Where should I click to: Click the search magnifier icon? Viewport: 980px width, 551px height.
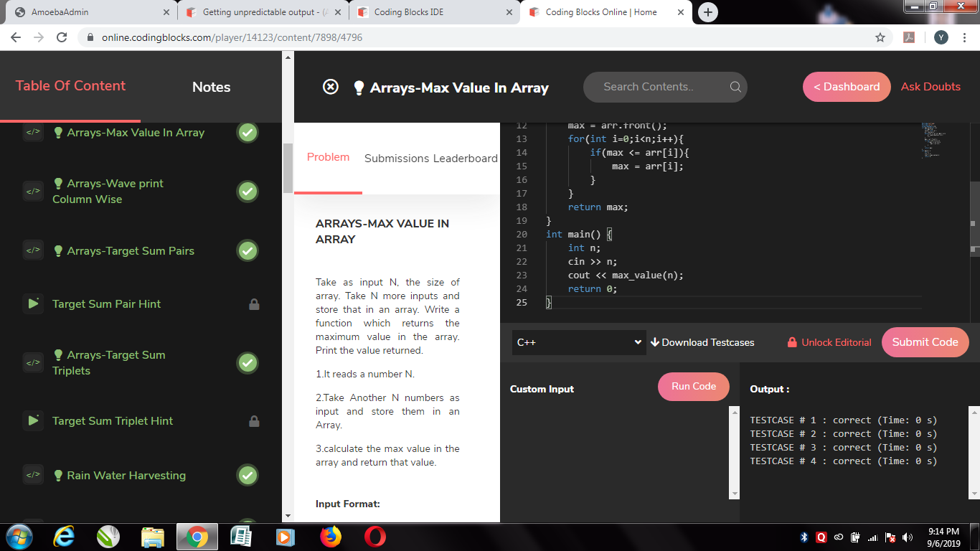click(735, 87)
